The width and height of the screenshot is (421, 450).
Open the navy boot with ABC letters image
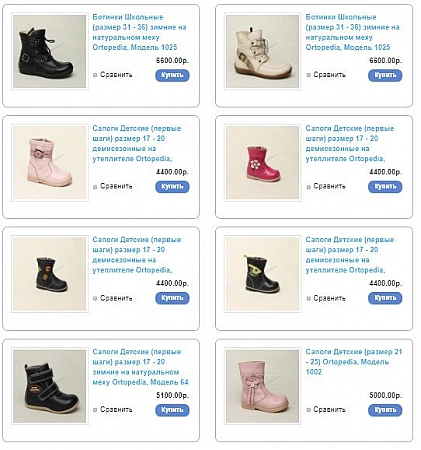[x=50, y=274]
